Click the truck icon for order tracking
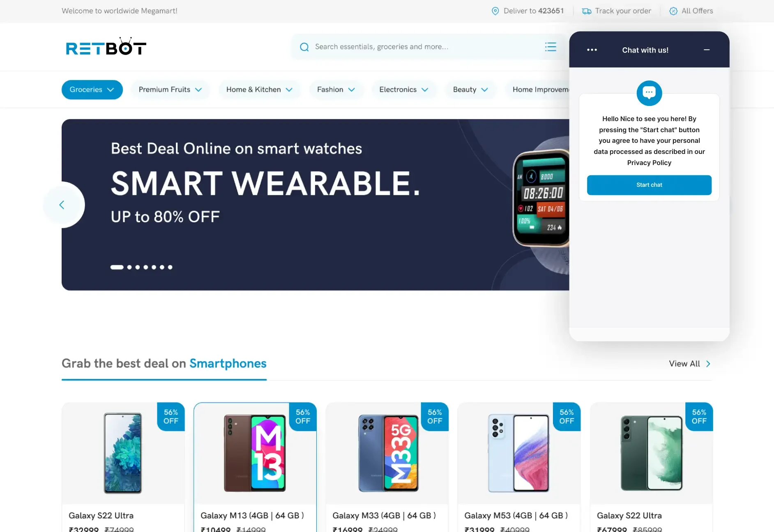 click(587, 11)
